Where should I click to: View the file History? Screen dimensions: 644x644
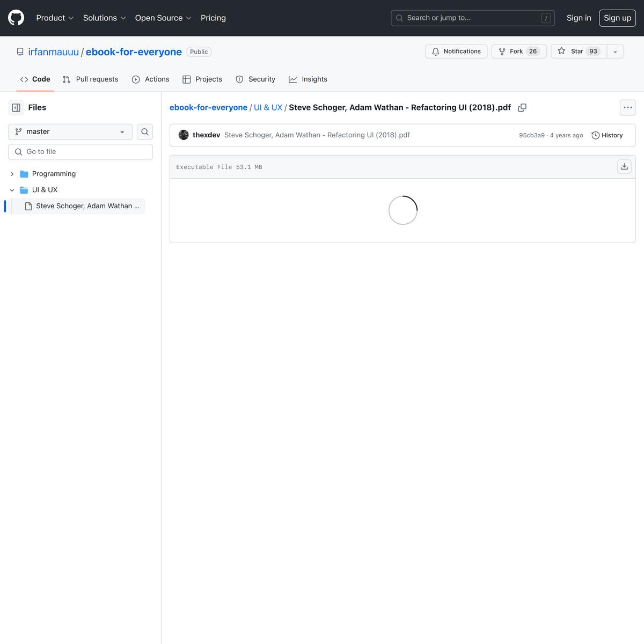point(607,135)
